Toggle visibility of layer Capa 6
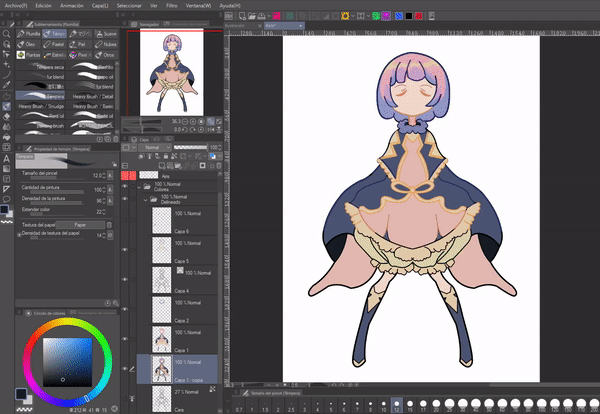The image size is (600, 414). [x=125, y=220]
